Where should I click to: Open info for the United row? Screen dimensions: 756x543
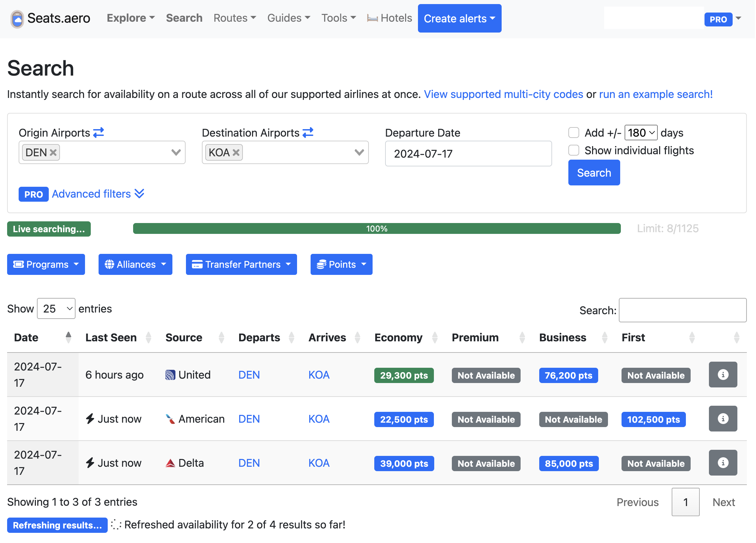723,375
